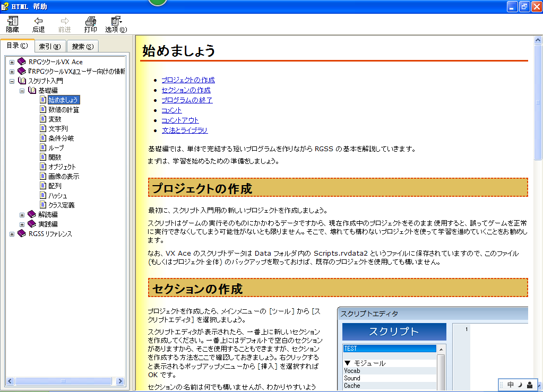Image resolution: width=543 pixels, height=392 pixels.
Task: Select the クラス定義 topic text
Action: point(61,205)
